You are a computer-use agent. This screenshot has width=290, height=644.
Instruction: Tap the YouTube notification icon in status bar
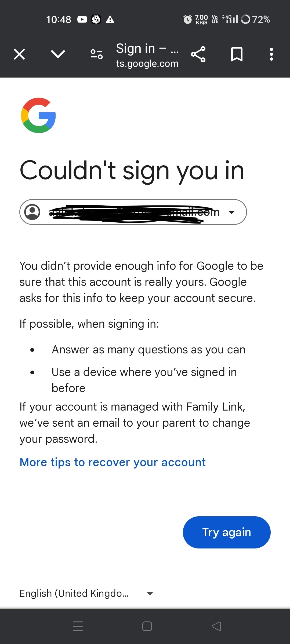(x=82, y=19)
